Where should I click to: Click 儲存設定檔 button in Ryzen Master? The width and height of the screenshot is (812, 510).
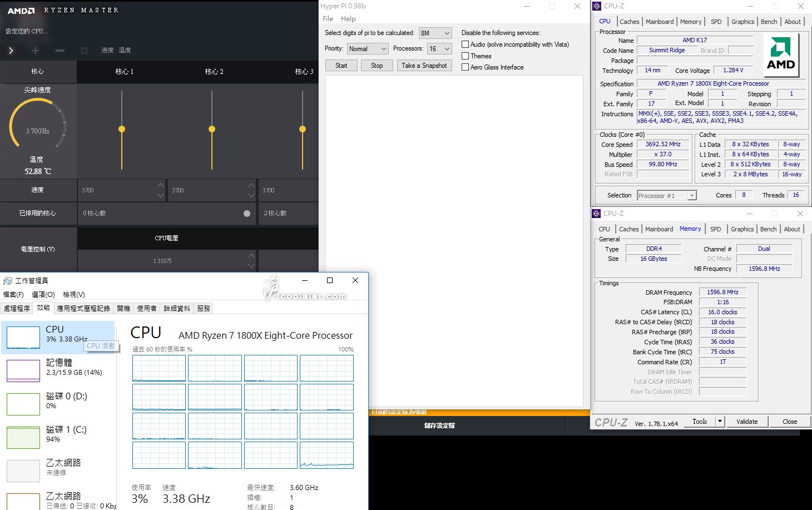439,425
